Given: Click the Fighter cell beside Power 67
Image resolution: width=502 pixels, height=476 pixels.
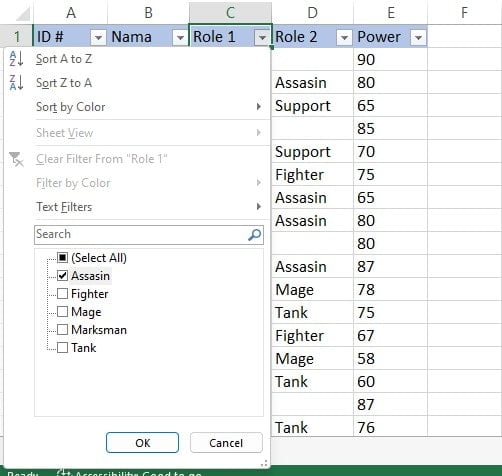Looking at the screenshot, I should [x=313, y=335].
